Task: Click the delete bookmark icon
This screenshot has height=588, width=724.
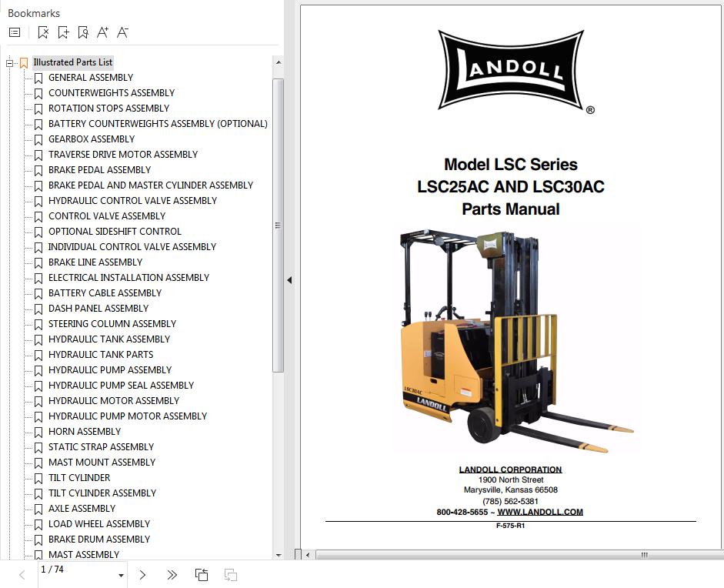Action: click(43, 32)
